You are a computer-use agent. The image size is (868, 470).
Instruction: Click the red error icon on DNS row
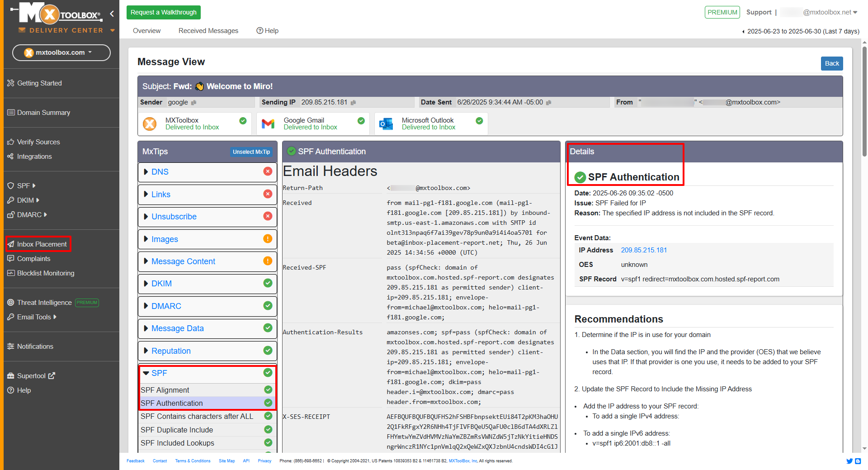268,171
